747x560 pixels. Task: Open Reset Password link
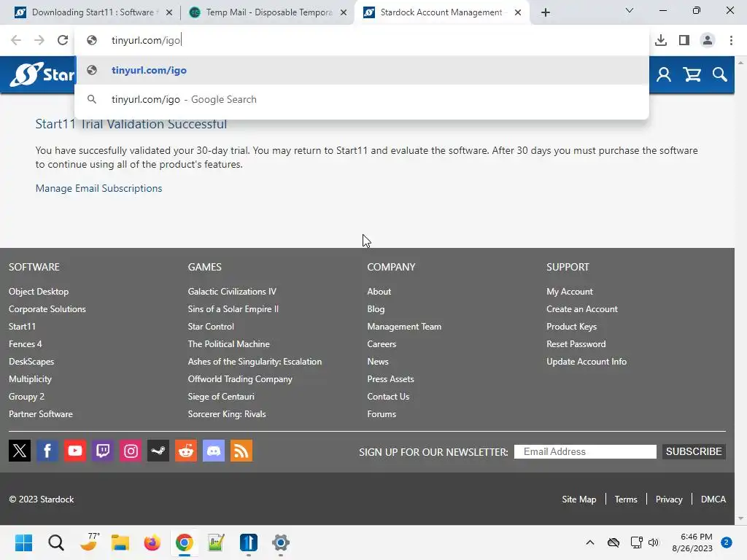576,344
